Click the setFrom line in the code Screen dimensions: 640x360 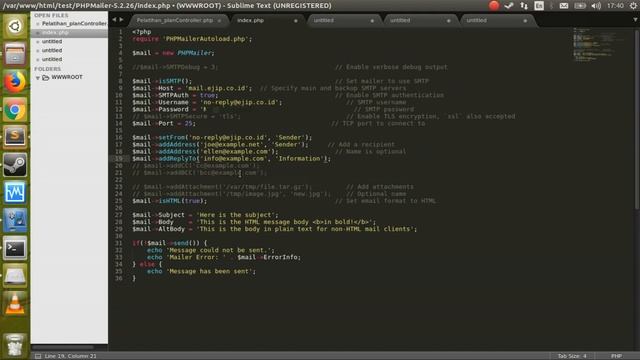click(x=222, y=137)
